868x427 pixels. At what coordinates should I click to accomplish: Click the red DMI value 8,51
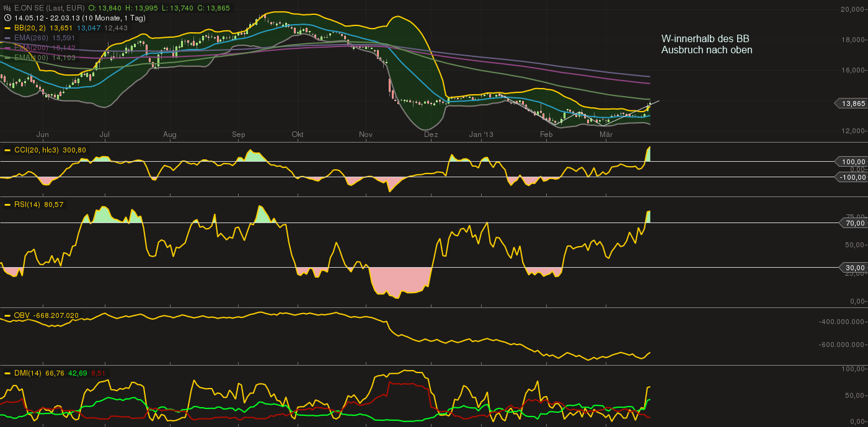tap(98, 373)
